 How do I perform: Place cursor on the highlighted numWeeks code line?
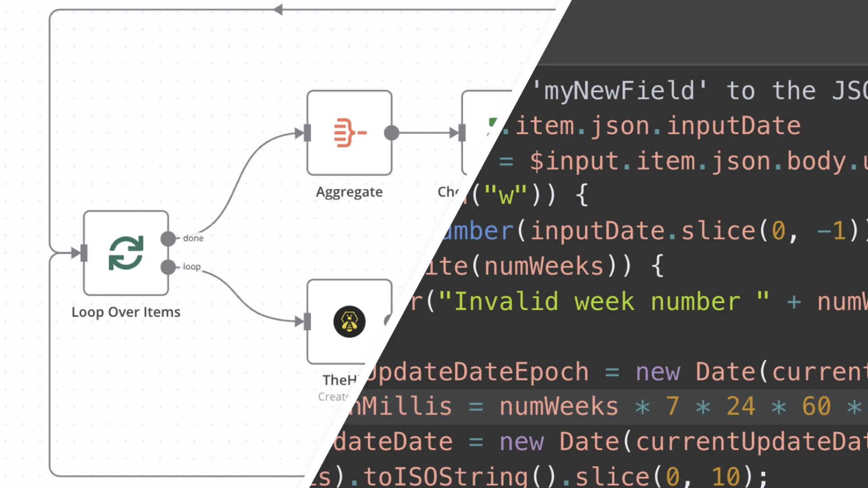[x=559, y=406]
